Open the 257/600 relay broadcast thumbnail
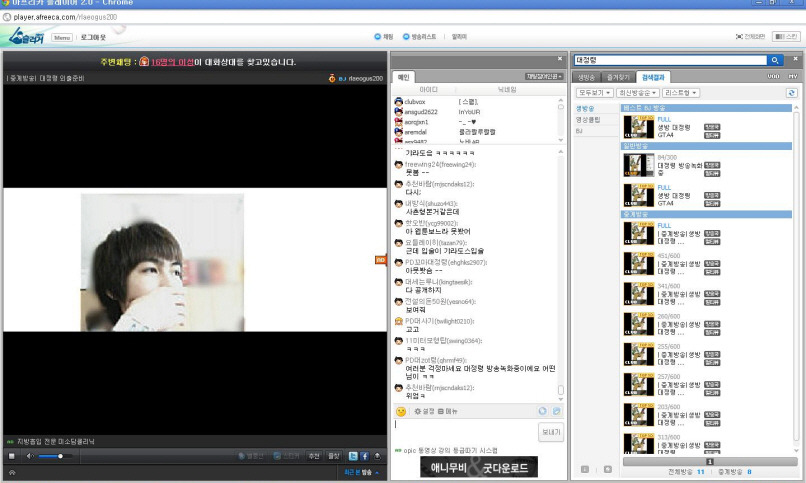 point(638,384)
